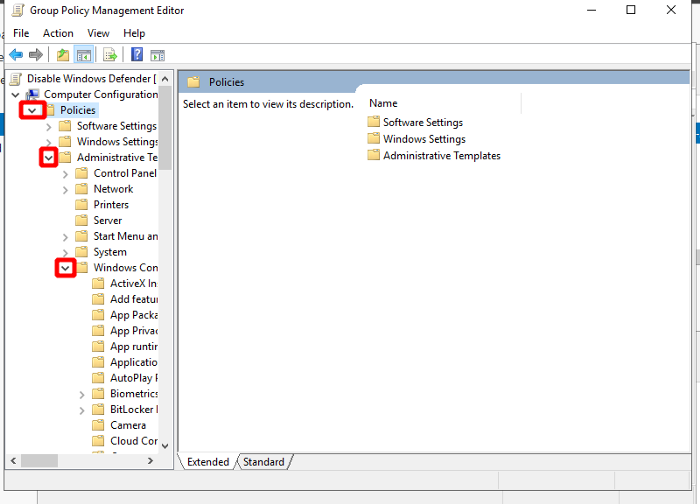
Task: Select the ActiveX Installer tree item
Action: (133, 283)
